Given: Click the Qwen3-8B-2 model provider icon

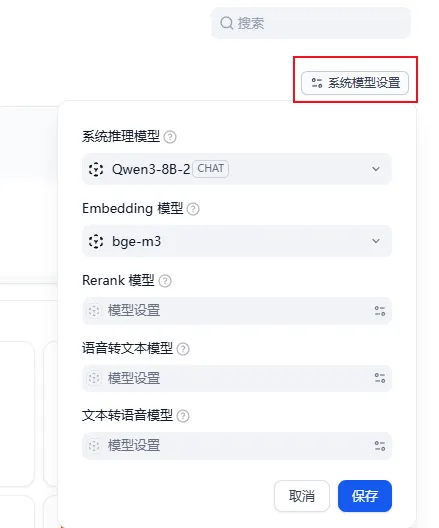Looking at the screenshot, I should (96, 169).
